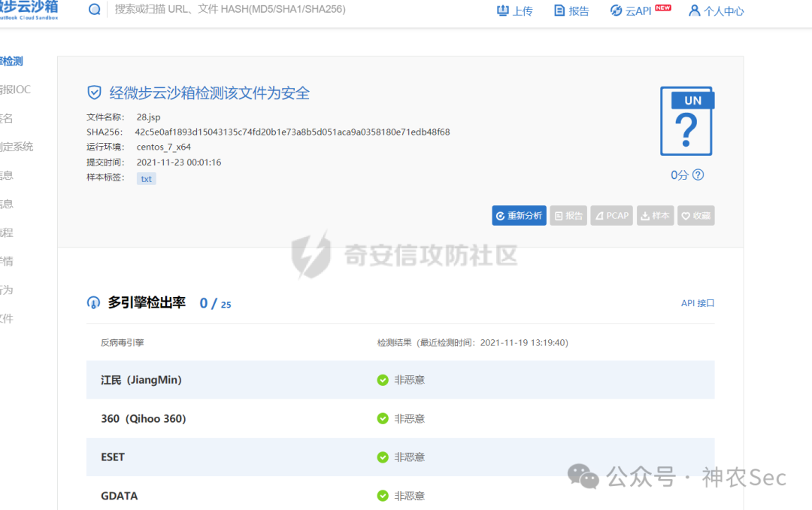812x510 pixels.
Task: Download the 样本 (sample) file
Action: [x=655, y=215]
